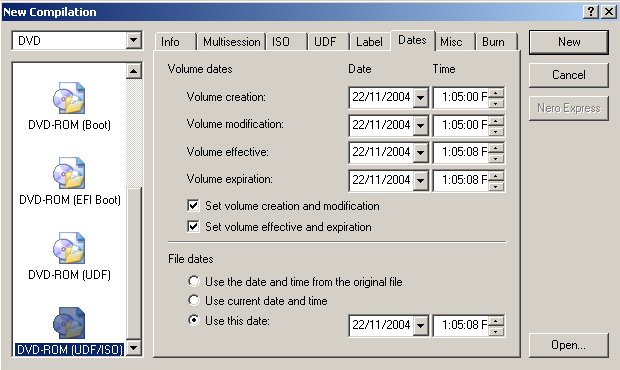
Task: Increase Volume modification time with up spinner
Action: [x=496, y=121]
